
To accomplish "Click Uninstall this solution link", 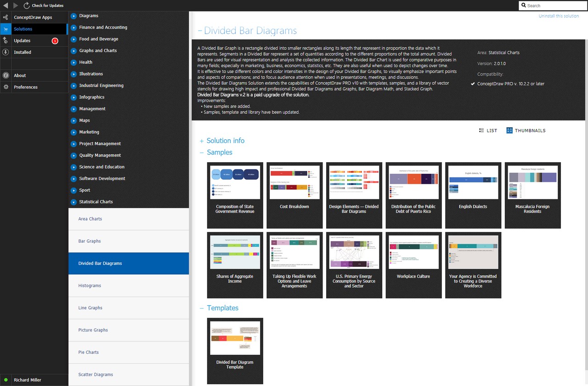I will click(x=559, y=16).
